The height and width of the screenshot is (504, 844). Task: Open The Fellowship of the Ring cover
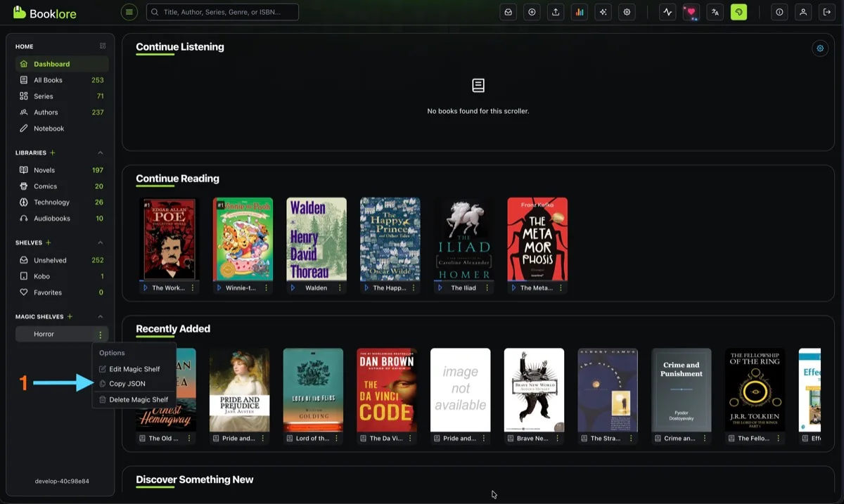[x=755, y=390]
